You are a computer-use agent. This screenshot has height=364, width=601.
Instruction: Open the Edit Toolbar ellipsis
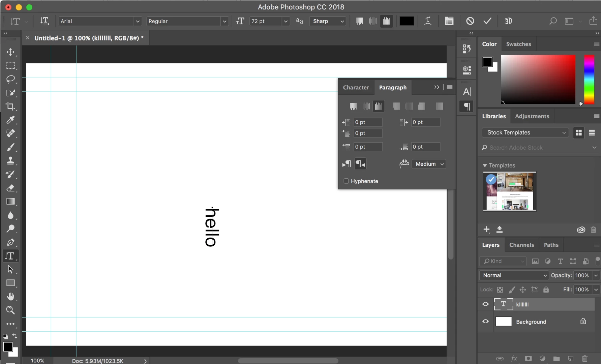pos(10,324)
